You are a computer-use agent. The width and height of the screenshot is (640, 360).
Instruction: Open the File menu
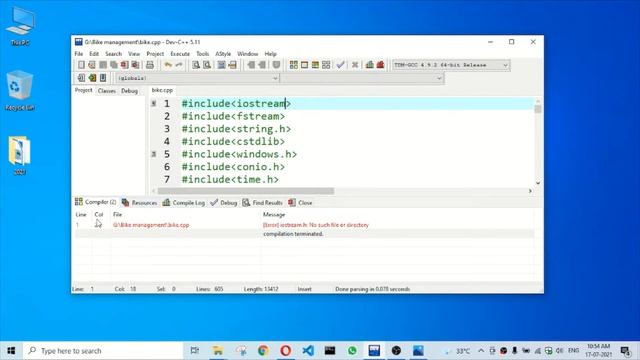(79, 54)
